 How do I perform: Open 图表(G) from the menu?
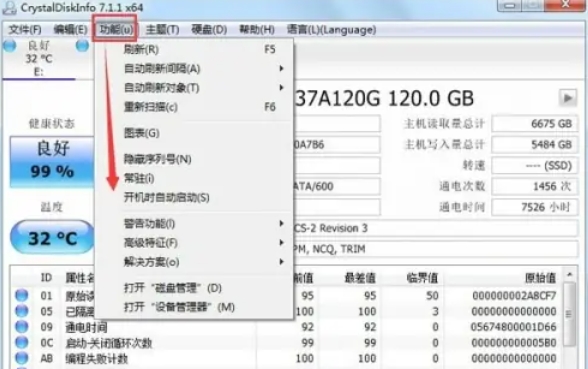pos(194,133)
